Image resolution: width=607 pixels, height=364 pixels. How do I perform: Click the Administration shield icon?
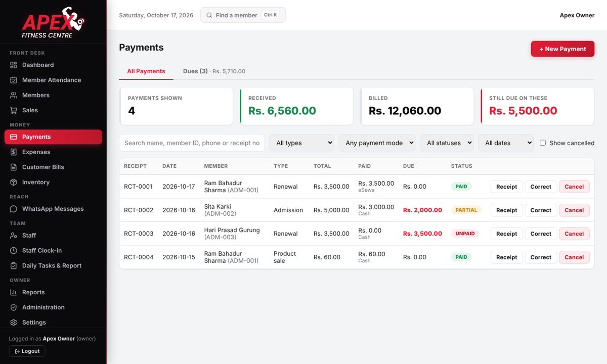pyautogui.click(x=14, y=307)
